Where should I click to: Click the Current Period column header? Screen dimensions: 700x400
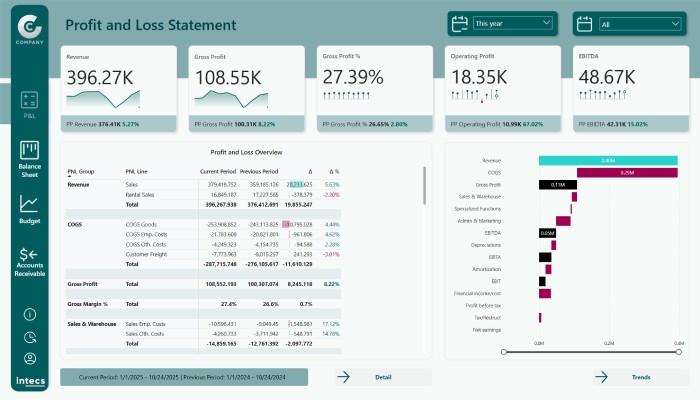tap(217, 171)
